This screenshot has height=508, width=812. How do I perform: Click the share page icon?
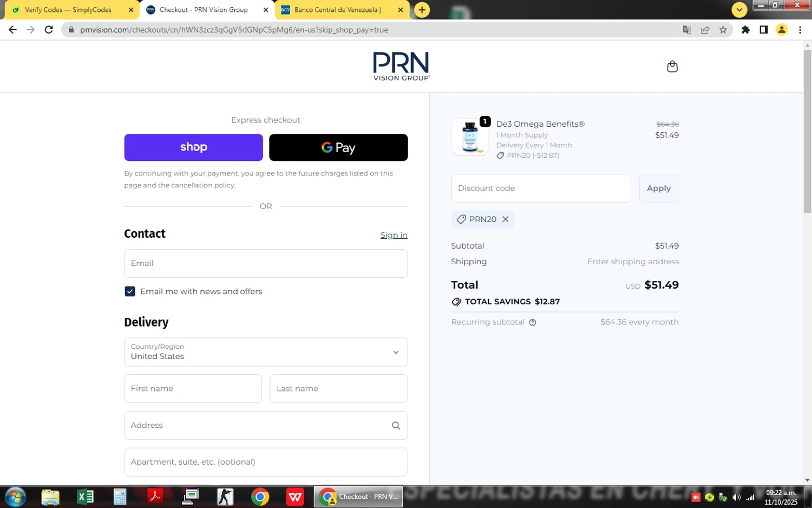point(705,30)
